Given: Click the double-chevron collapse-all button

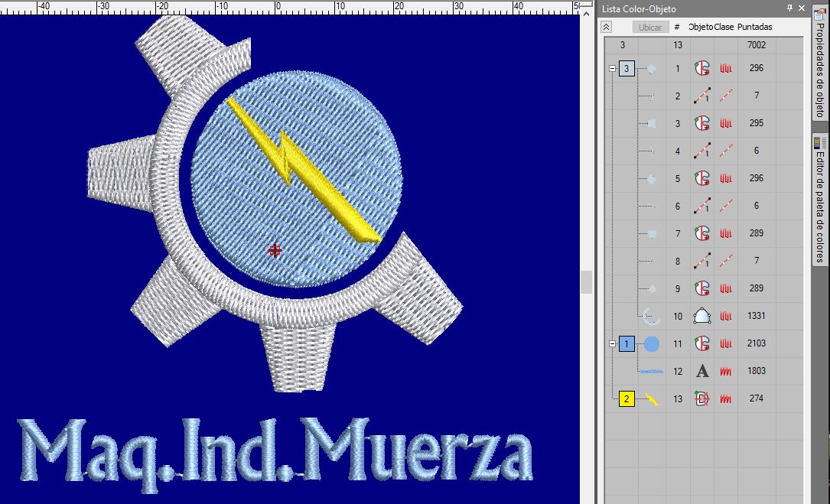Looking at the screenshot, I should click(607, 27).
